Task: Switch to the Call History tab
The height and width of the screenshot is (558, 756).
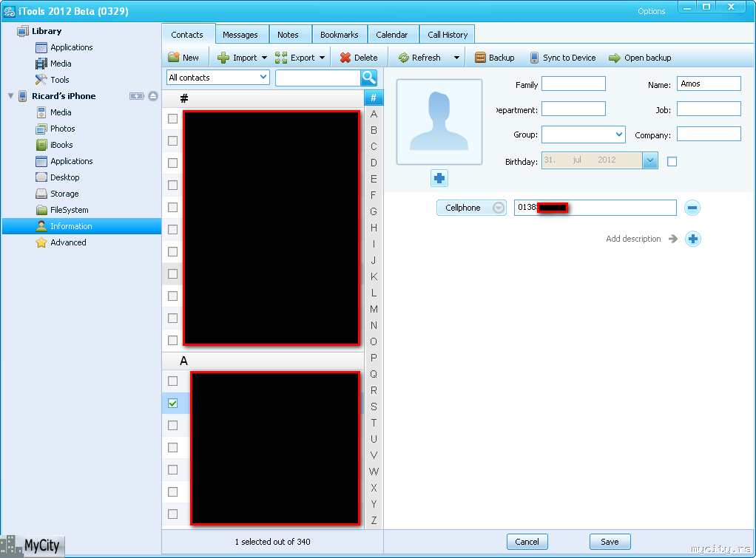Action: click(x=448, y=35)
